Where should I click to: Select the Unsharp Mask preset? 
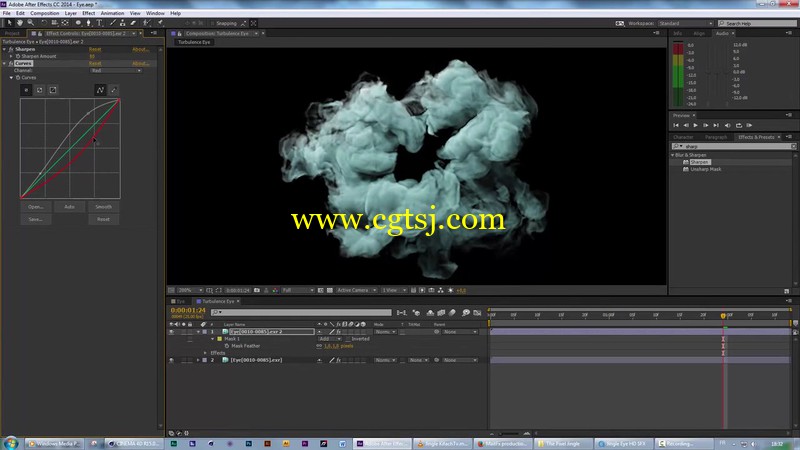click(x=706, y=169)
